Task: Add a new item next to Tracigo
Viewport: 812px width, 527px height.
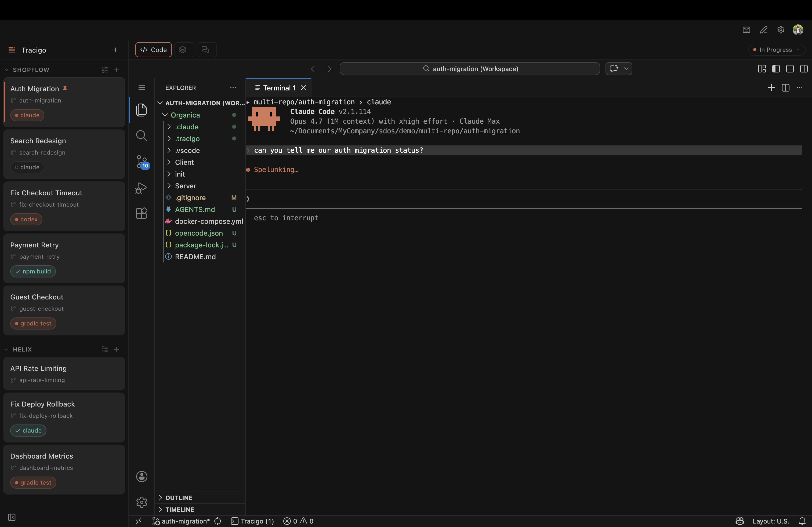Action: click(115, 50)
